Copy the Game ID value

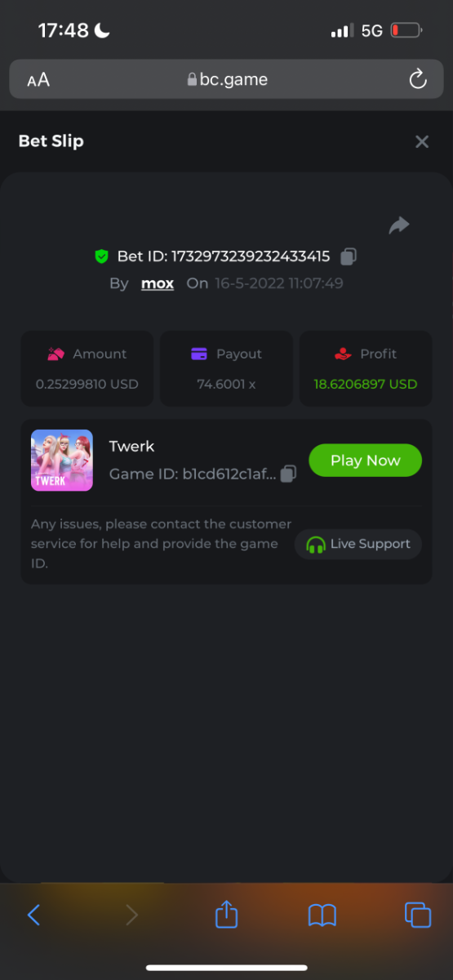tap(288, 474)
